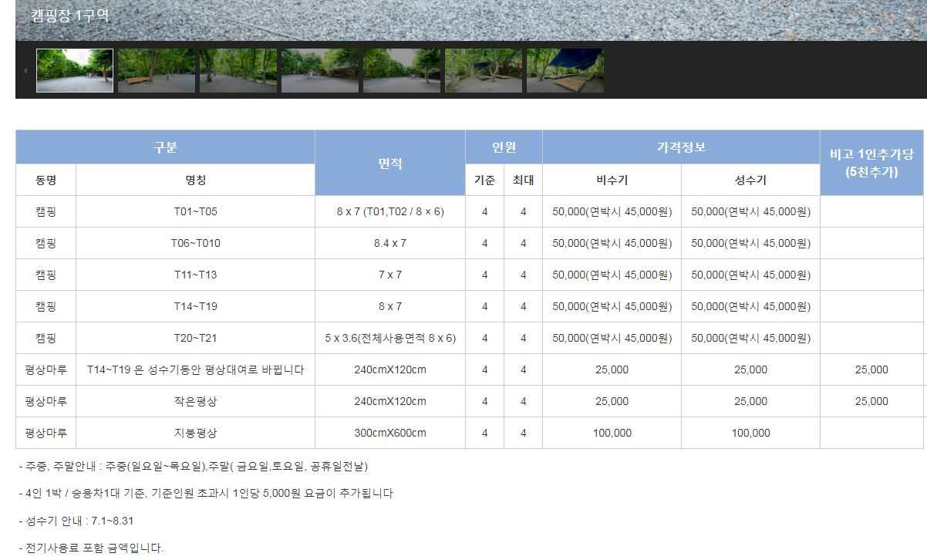The height and width of the screenshot is (560, 927).
Task: View the seventh thumbnail with the blue tarp
Action: [565, 71]
